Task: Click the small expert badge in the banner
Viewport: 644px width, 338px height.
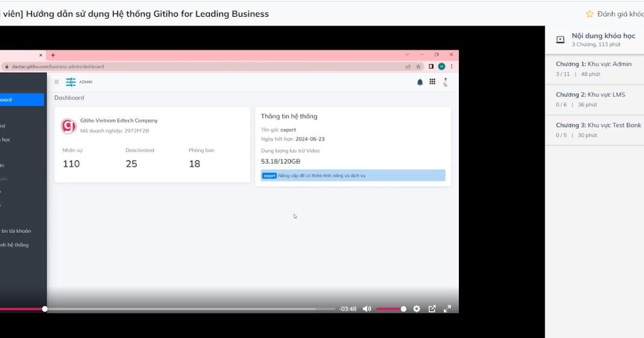Action: point(269,175)
